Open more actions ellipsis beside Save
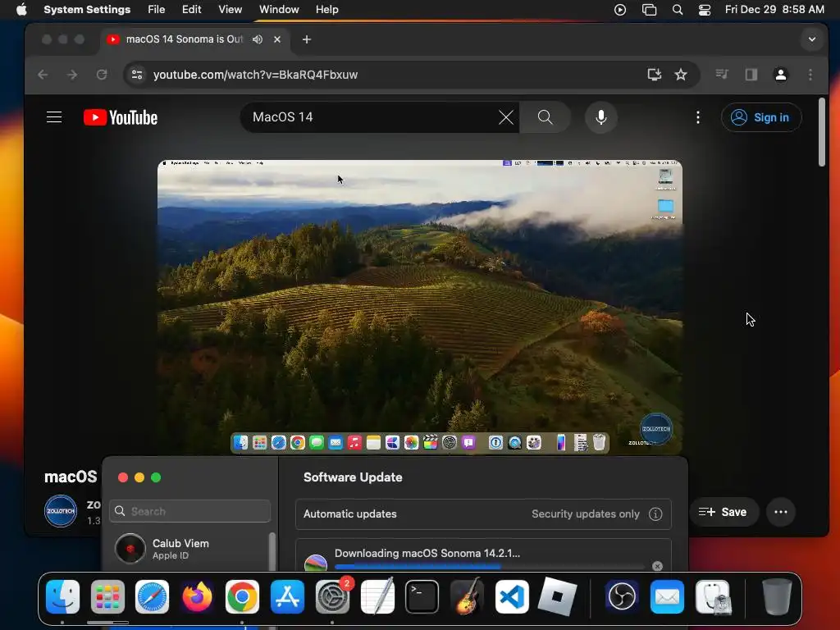Image resolution: width=840 pixels, height=630 pixels. pos(781,512)
